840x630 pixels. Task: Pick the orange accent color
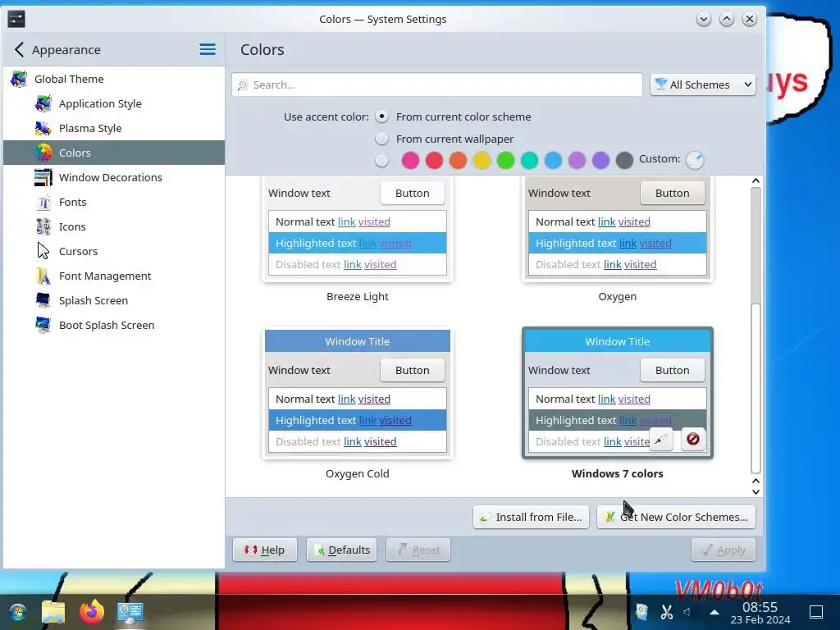[458, 160]
